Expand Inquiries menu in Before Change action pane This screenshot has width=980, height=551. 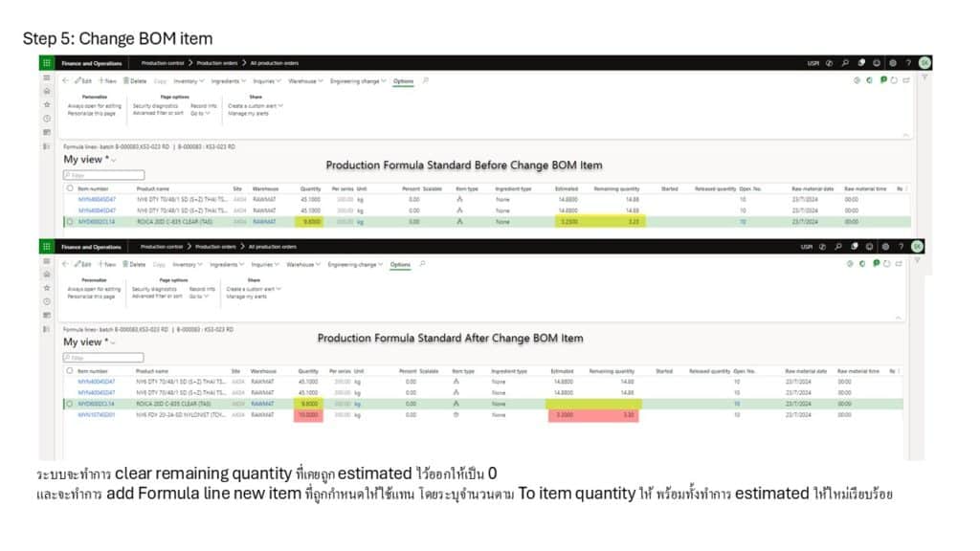click(267, 81)
